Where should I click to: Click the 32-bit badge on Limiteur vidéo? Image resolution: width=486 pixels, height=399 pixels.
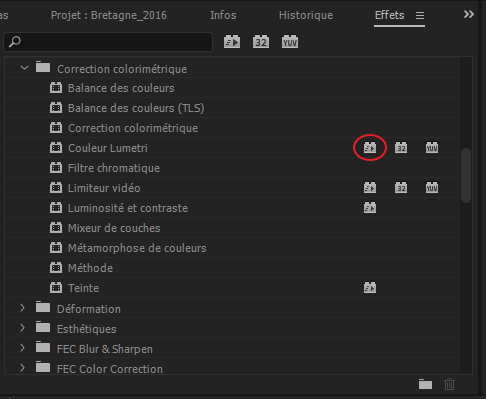[401, 188]
